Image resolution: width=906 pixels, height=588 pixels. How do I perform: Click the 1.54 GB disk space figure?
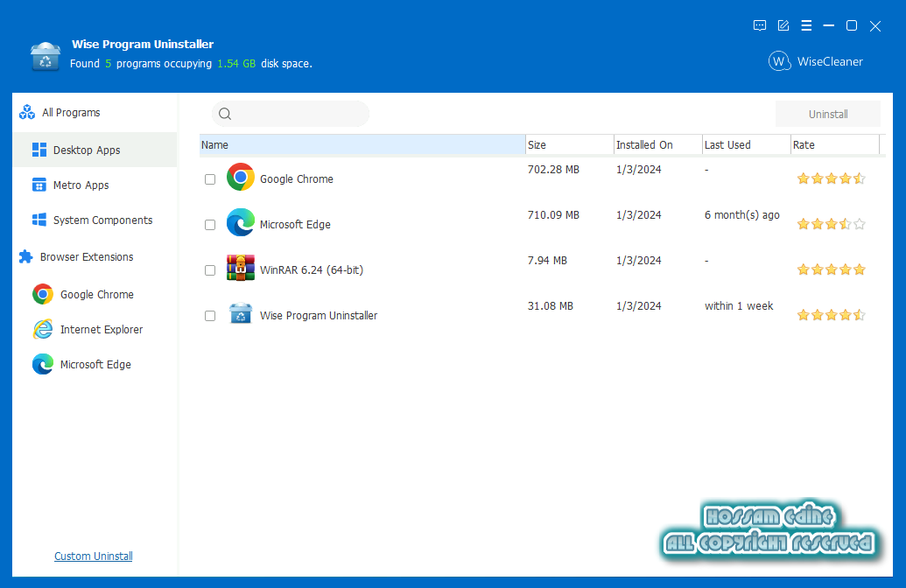(236, 64)
